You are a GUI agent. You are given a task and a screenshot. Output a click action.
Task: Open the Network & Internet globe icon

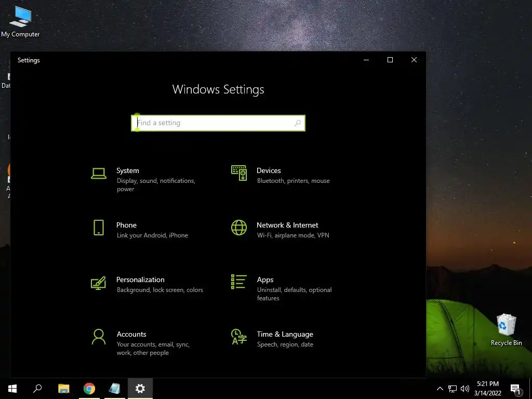239,228
